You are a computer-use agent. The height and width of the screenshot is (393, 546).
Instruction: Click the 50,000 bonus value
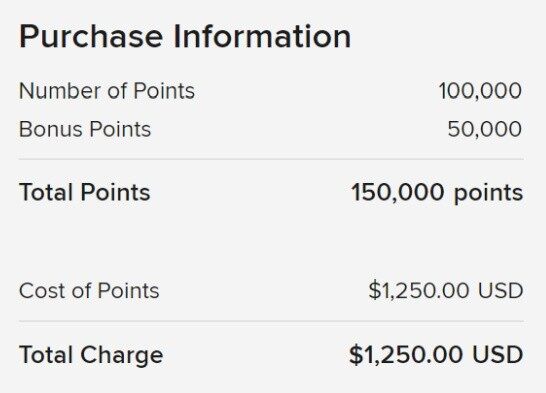coord(484,129)
